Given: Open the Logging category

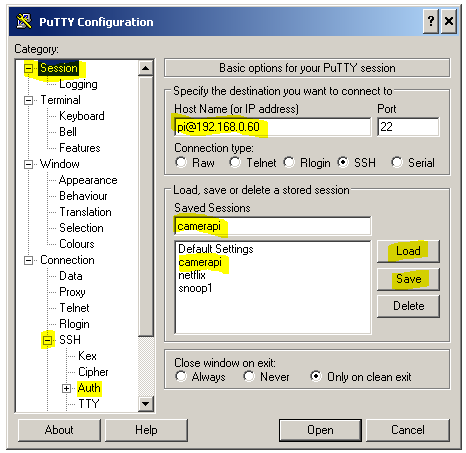Looking at the screenshot, I should pos(78,84).
